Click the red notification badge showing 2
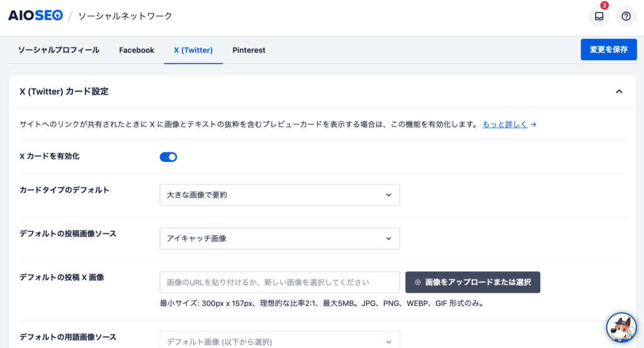Viewport: 644px width, 348px height. [x=604, y=5]
